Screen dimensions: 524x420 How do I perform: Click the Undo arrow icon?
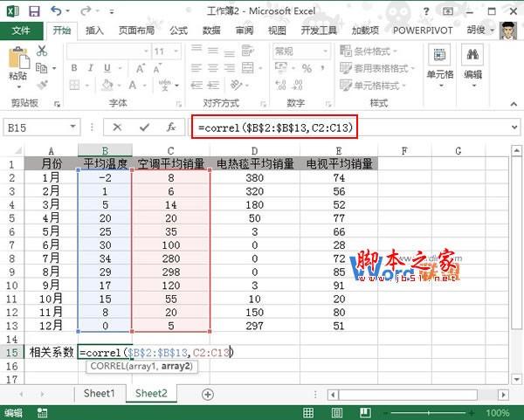[x=56, y=11]
